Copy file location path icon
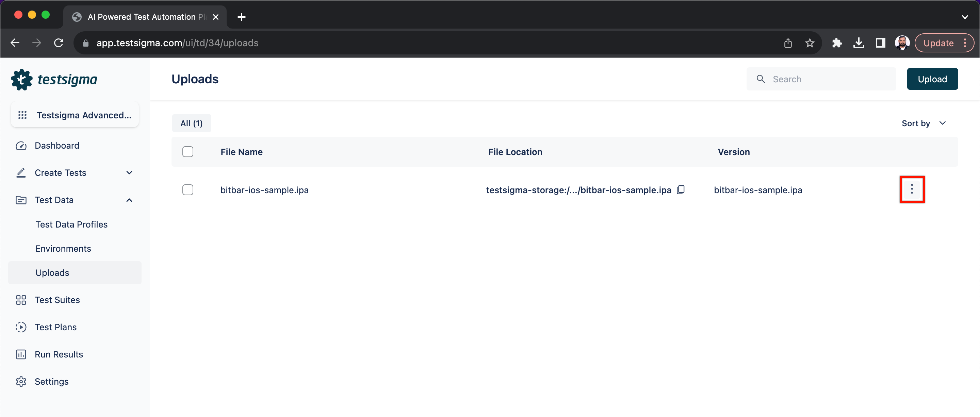 [x=681, y=190]
